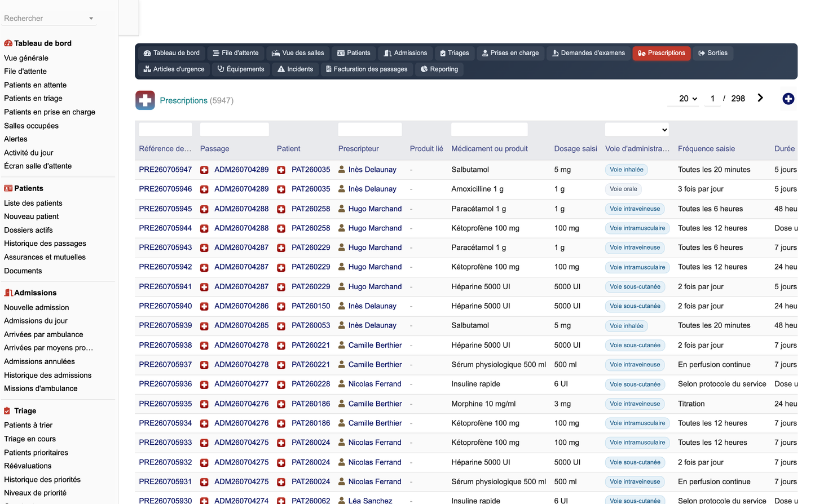Click admission icon beside ADM260704289 in row PRE260705947
This screenshot has width=815, height=504.
coord(204,170)
